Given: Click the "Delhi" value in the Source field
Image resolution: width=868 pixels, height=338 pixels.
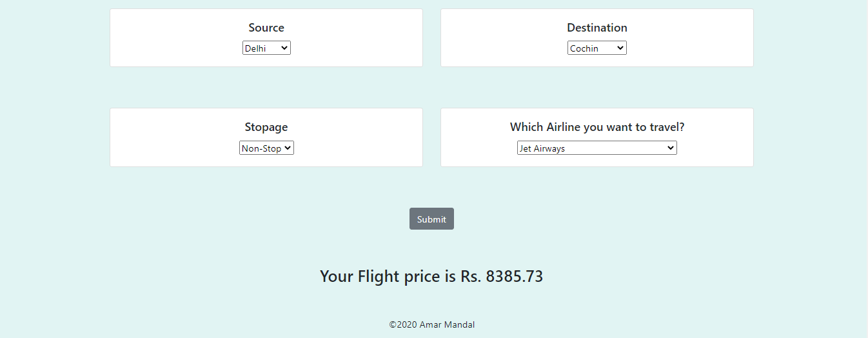Looking at the screenshot, I should click(256, 48).
